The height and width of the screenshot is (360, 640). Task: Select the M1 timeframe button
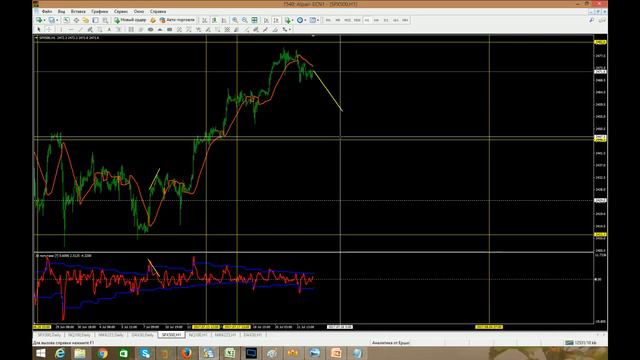point(328,20)
